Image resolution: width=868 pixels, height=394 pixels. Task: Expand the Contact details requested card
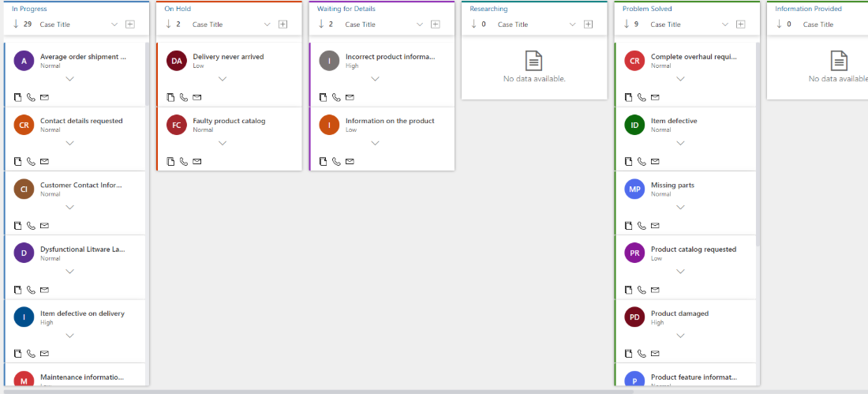[69, 144]
